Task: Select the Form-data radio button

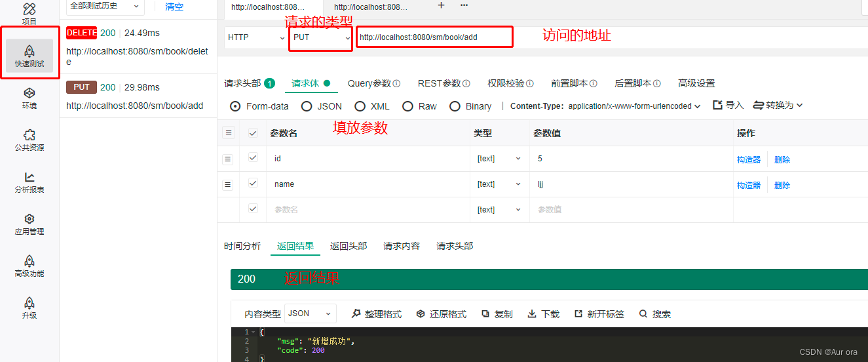Action: pos(235,106)
